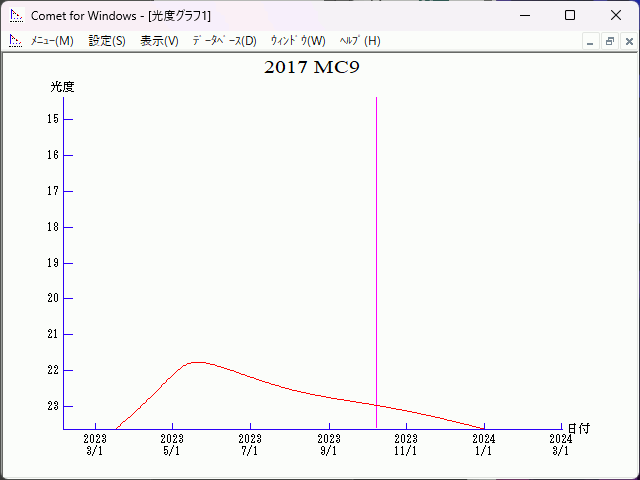Open the 設定(S) settings menu

[107, 41]
